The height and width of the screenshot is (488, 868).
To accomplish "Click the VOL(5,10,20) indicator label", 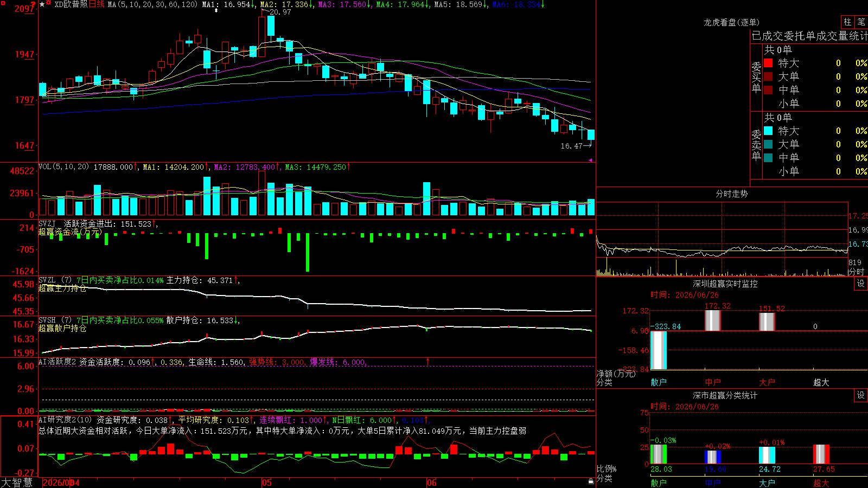I will click(64, 166).
